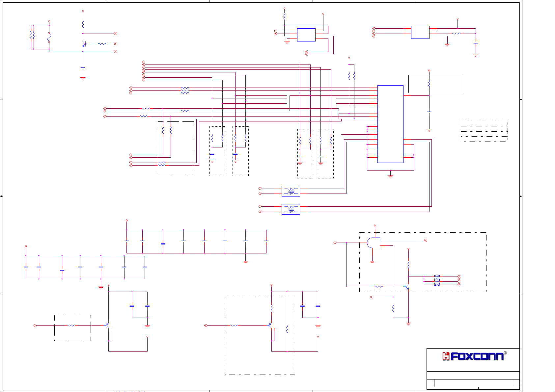Select the ground symbol below the tall IC
Screen dimensions: 555x392
[390, 176]
